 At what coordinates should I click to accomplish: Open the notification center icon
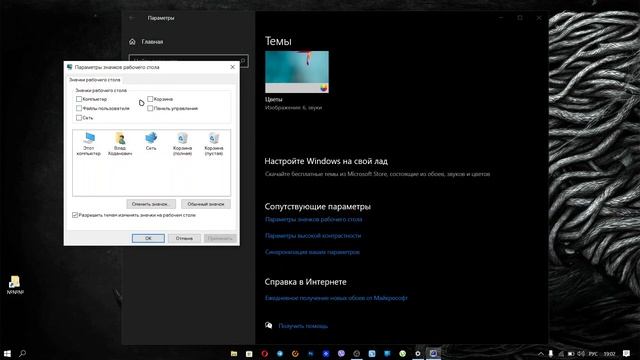626,353
